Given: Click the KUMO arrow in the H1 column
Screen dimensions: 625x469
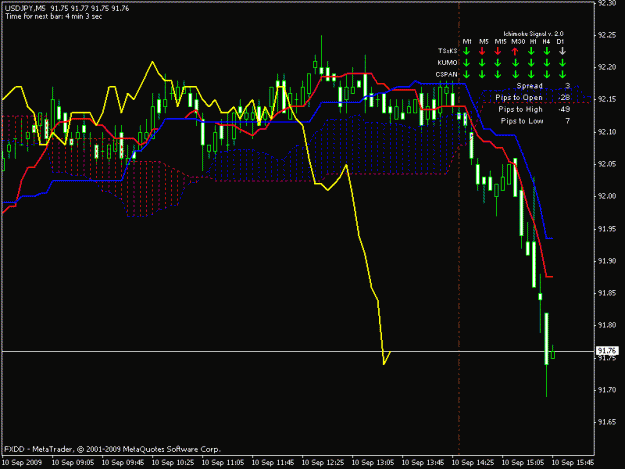Looking at the screenshot, I should [x=531, y=63].
